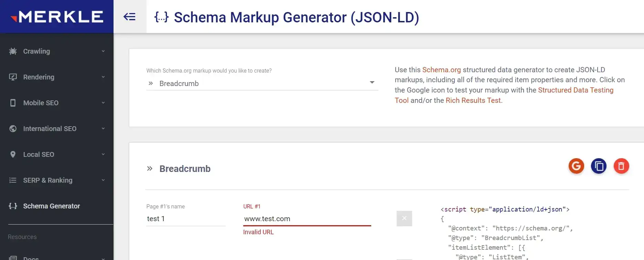
Task: Click the Google test markup icon
Action: click(576, 166)
